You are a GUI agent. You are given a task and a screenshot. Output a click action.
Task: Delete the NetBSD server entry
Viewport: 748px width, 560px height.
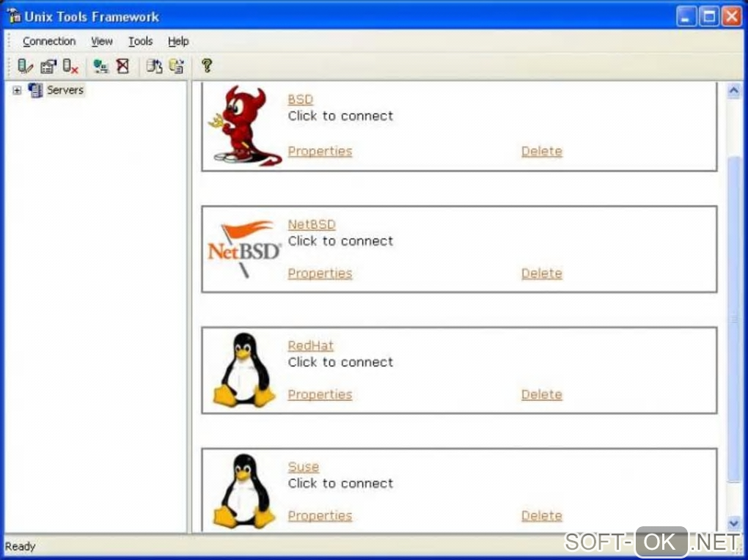tap(542, 273)
